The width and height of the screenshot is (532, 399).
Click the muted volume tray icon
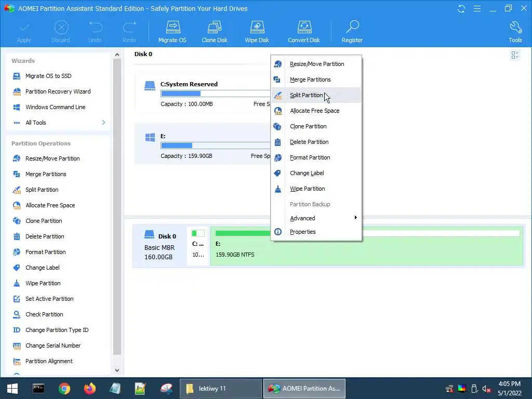coord(486,389)
